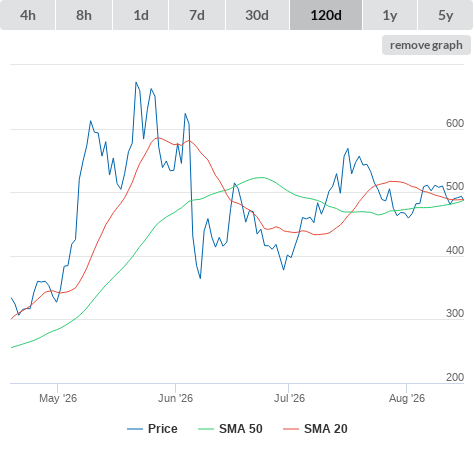Open the 5y time range

(446, 15)
